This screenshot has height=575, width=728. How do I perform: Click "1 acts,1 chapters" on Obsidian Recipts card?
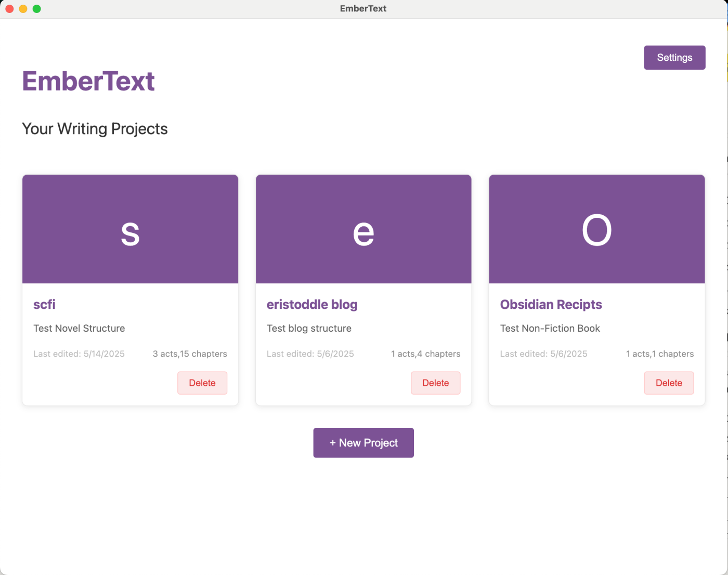660,354
